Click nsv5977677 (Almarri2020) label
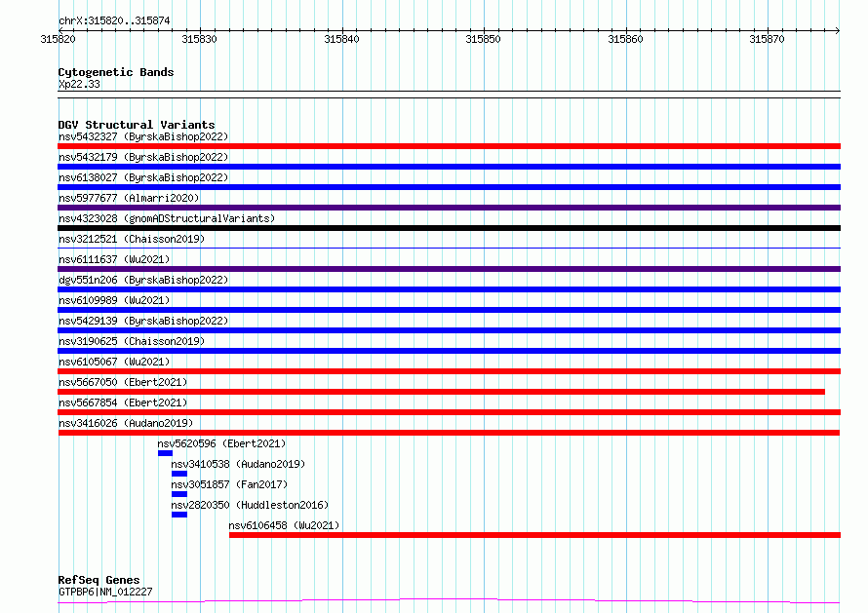868x613 pixels. click(x=129, y=198)
